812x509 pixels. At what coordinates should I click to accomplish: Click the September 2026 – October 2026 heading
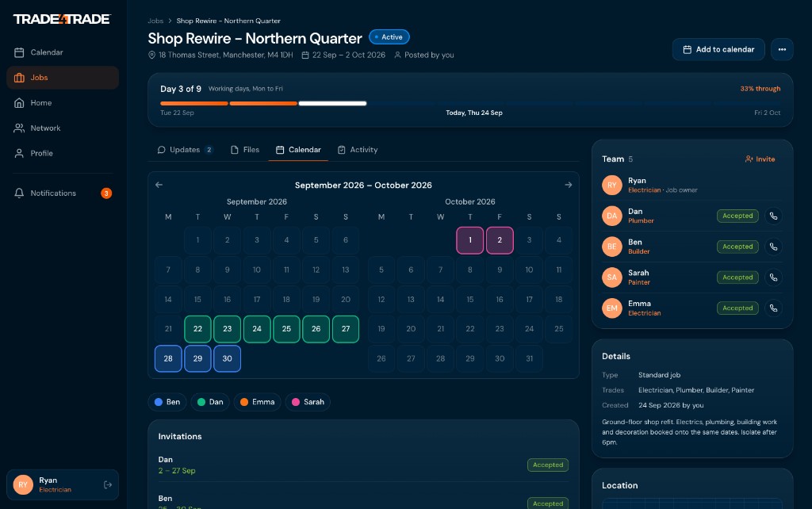(363, 185)
